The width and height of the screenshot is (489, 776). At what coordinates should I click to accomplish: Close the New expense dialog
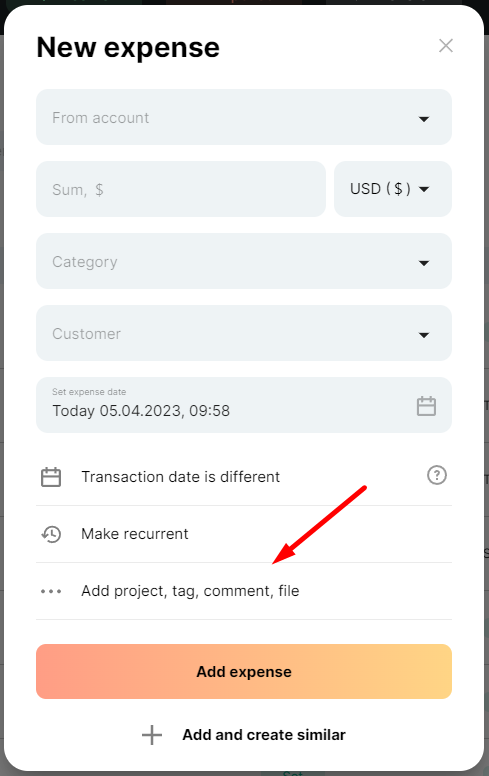(x=445, y=46)
